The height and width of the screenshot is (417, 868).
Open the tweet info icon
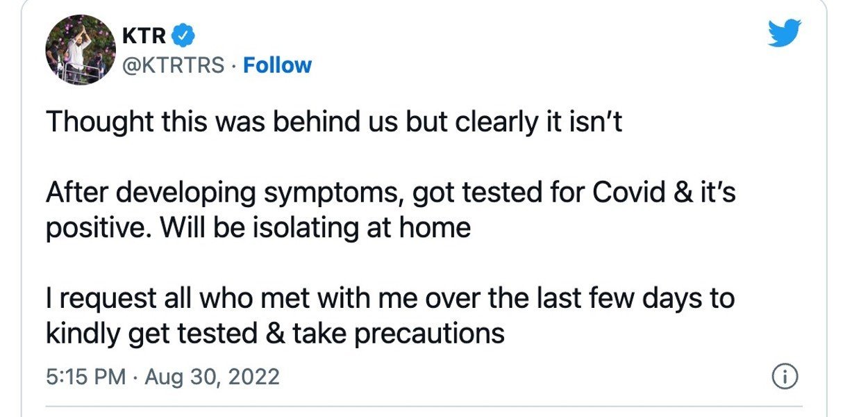tap(785, 377)
